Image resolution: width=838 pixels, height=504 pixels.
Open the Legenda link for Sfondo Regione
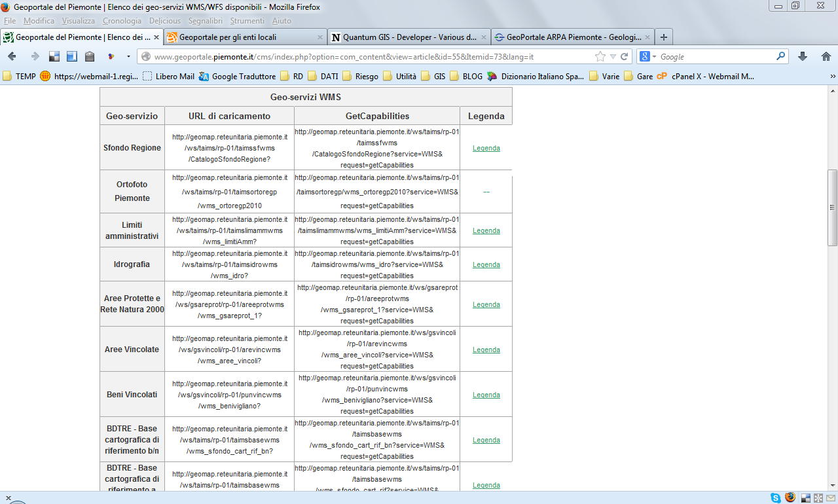pos(486,148)
